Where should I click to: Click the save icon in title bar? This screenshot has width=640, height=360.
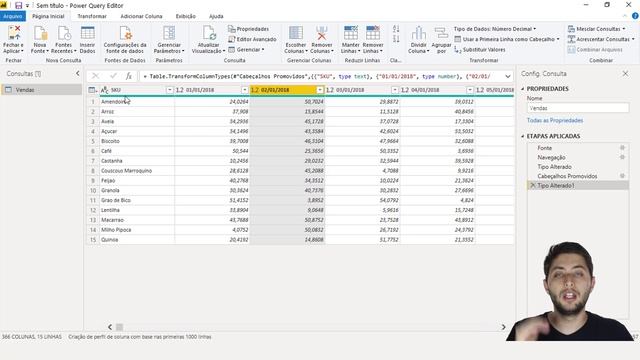click(x=18, y=5)
